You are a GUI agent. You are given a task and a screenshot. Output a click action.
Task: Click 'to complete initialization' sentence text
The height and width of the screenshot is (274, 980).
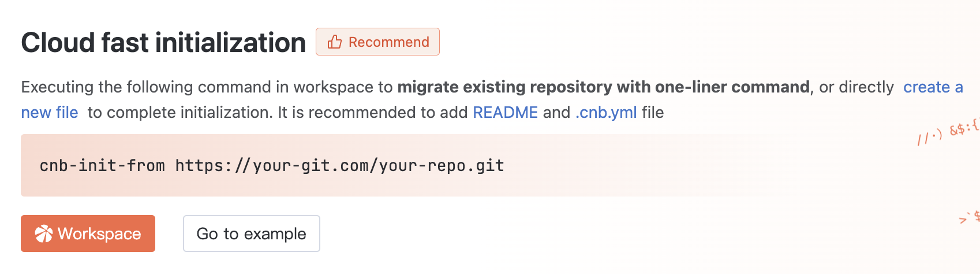tap(179, 112)
